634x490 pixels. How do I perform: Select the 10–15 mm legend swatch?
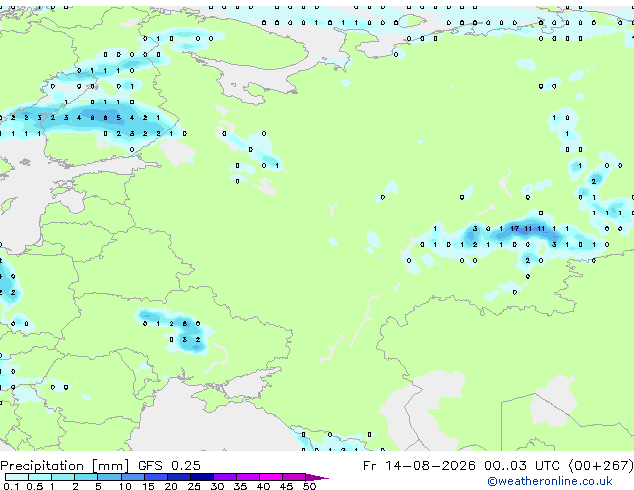point(132,477)
